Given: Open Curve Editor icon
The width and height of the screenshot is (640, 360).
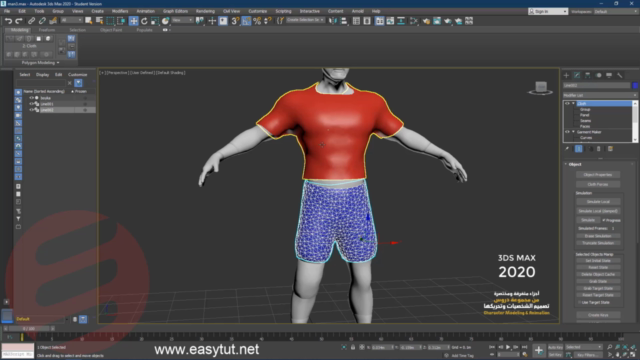Looking at the screenshot, I should coord(390,21).
